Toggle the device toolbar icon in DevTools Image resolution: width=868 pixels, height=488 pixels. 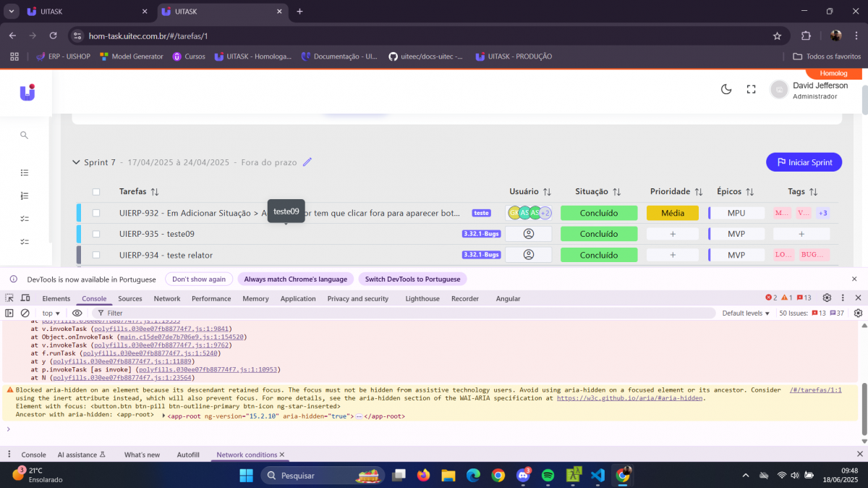click(25, 298)
